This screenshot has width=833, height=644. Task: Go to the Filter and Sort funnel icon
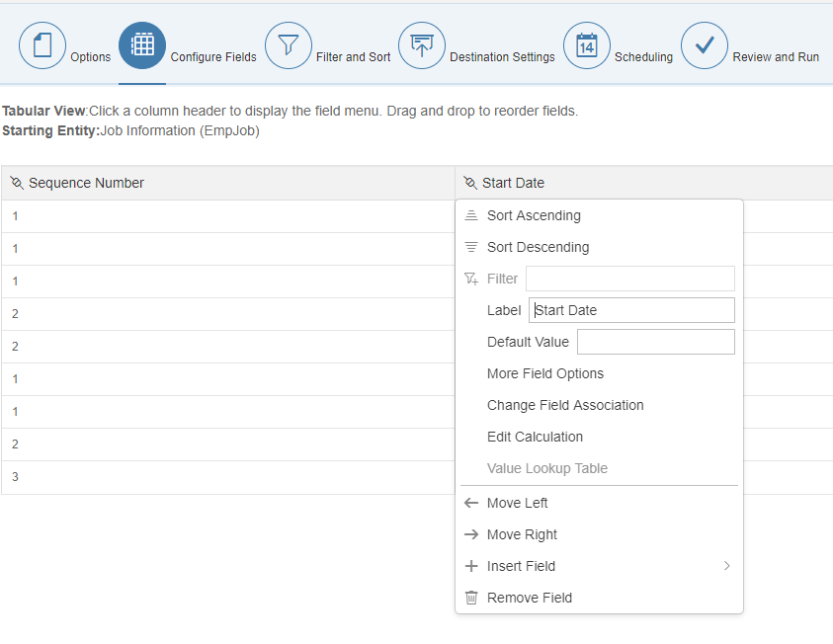coord(288,45)
